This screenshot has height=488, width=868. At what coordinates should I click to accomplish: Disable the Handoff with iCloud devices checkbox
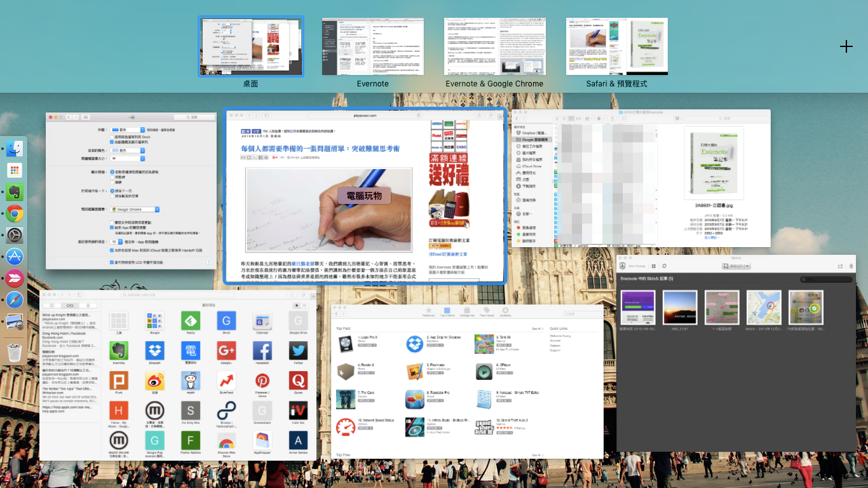(112, 251)
